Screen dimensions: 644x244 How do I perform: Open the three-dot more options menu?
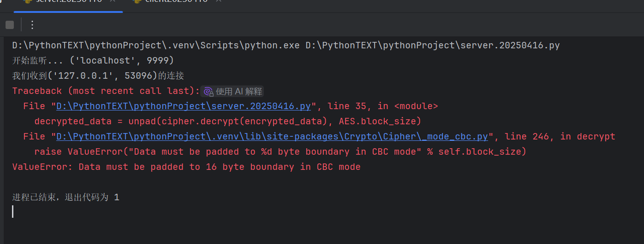(32, 25)
